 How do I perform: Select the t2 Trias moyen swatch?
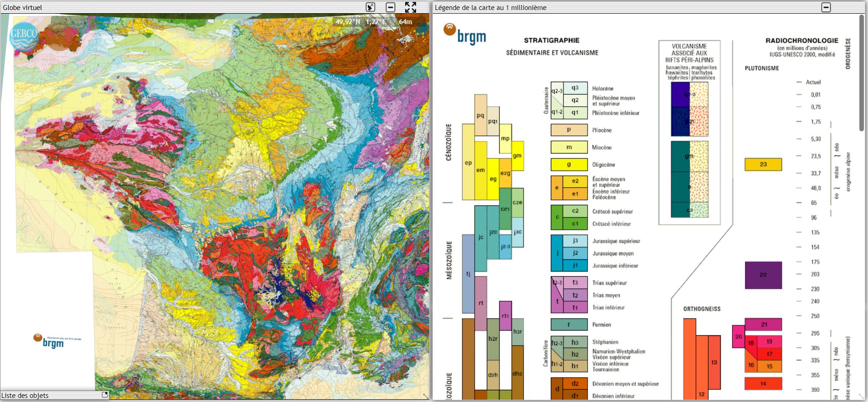[x=575, y=295]
